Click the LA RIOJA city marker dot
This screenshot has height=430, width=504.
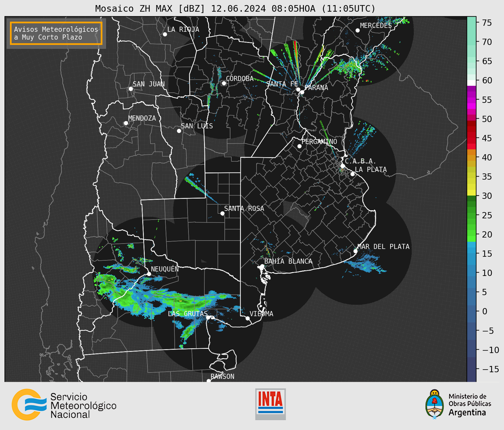(165, 34)
